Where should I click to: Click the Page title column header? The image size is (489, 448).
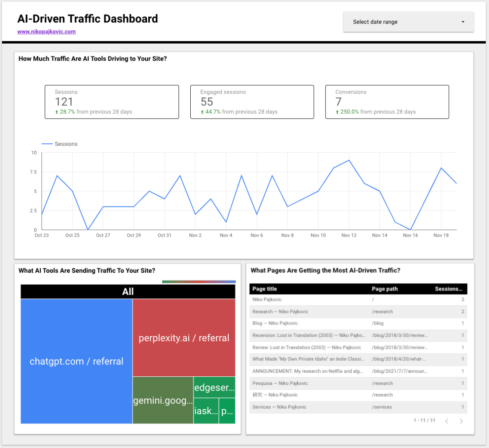tap(264, 289)
